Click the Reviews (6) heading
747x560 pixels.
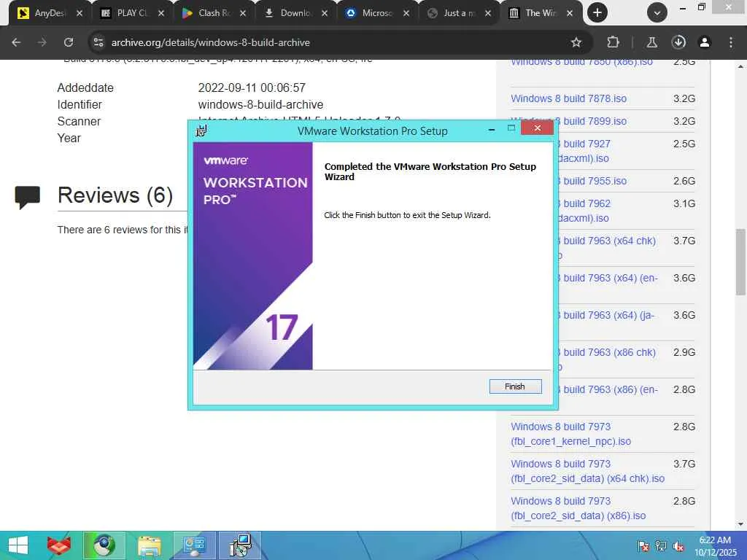click(115, 195)
